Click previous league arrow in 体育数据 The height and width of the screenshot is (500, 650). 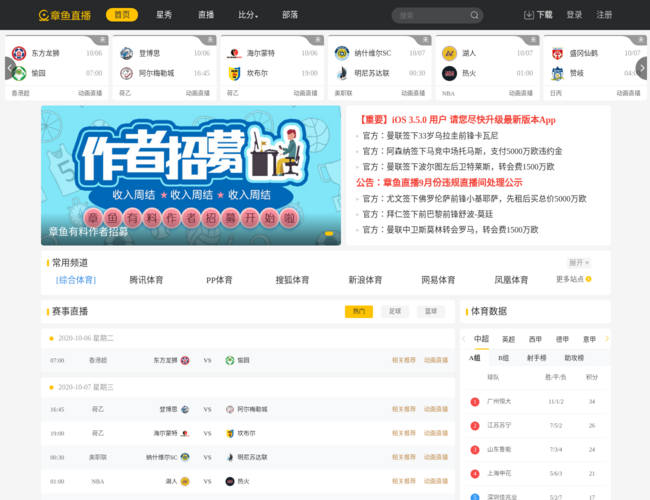point(464,339)
